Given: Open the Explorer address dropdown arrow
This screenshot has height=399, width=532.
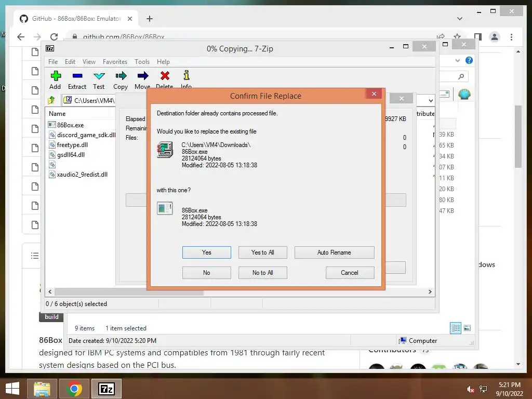Looking at the screenshot, I should pos(431,100).
